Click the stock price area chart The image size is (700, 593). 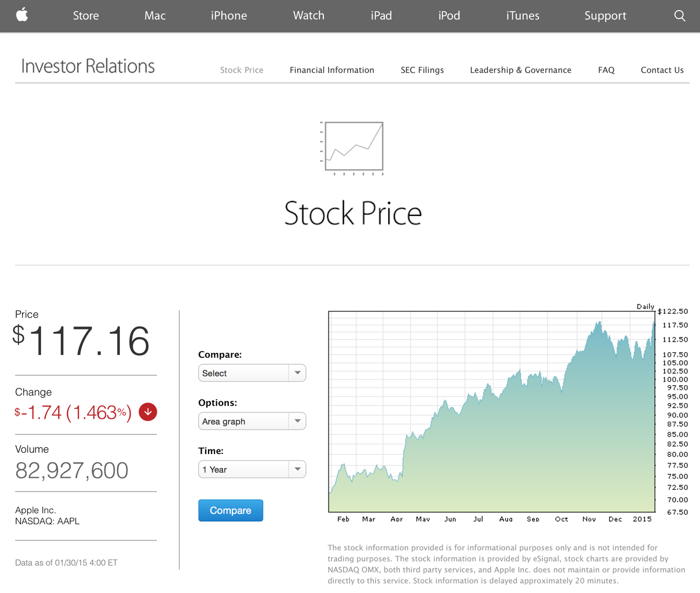coord(492,412)
